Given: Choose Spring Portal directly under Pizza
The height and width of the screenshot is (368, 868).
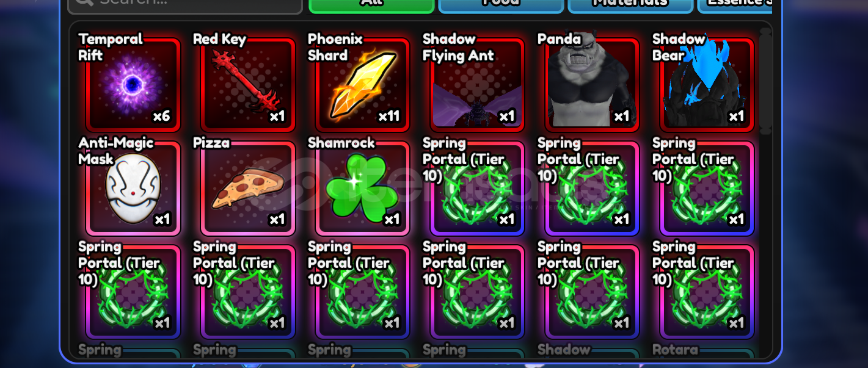Looking at the screenshot, I should (248, 292).
